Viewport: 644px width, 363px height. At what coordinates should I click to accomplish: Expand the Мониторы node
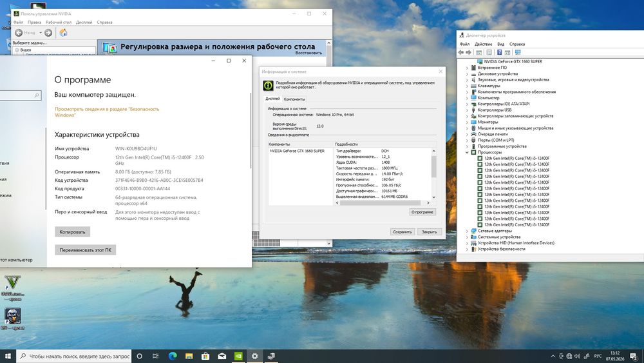(x=467, y=122)
